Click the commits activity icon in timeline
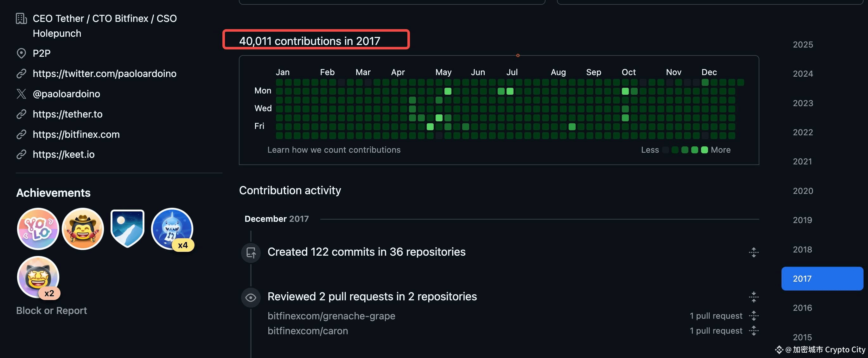Screen dimensions: 868x358 (251, 253)
